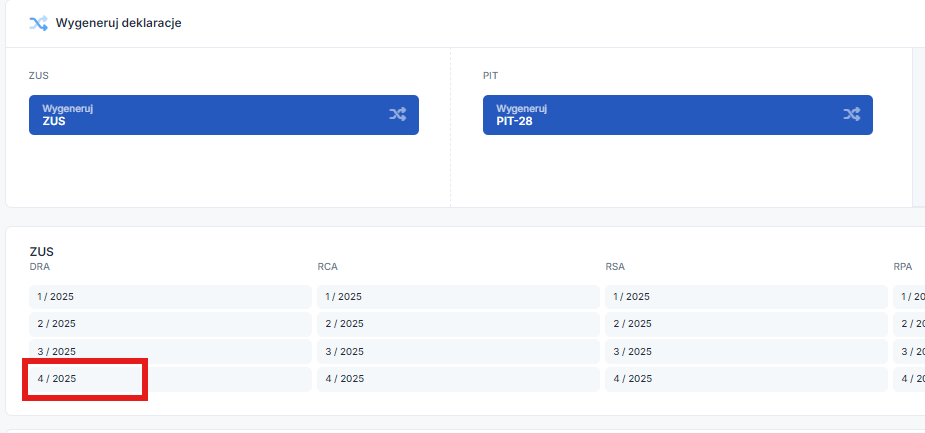Open RSA declaration 4 / 2025
The width and height of the screenshot is (925, 433).
[746, 379]
